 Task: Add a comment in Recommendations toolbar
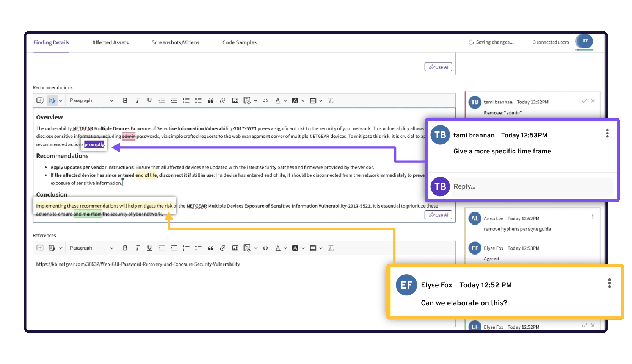(x=40, y=101)
